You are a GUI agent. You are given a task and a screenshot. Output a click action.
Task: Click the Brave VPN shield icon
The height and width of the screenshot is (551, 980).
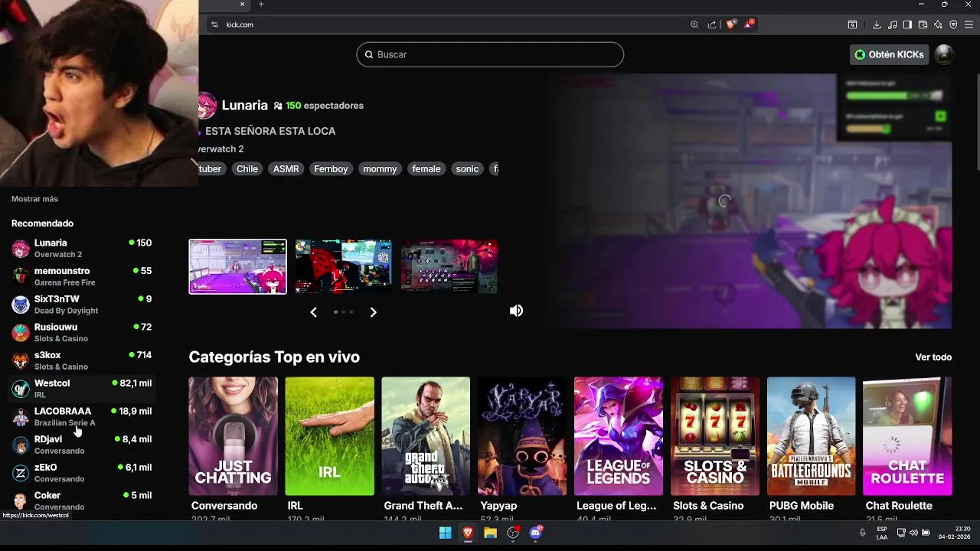pos(953,24)
